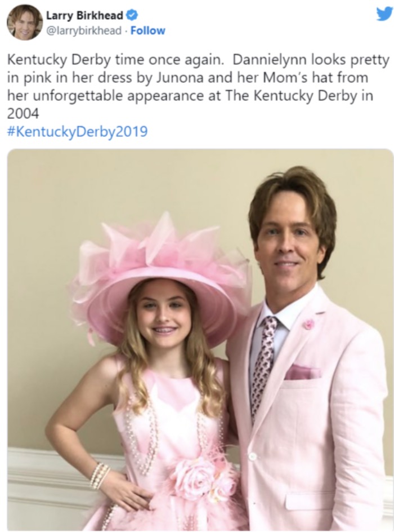Screen dimensions: 394x532
Task: Click the pink pocket square on the suit
Action: tap(302, 373)
